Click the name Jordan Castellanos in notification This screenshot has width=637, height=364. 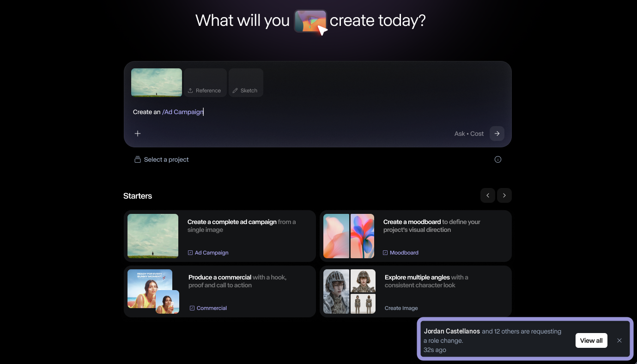coord(452,331)
